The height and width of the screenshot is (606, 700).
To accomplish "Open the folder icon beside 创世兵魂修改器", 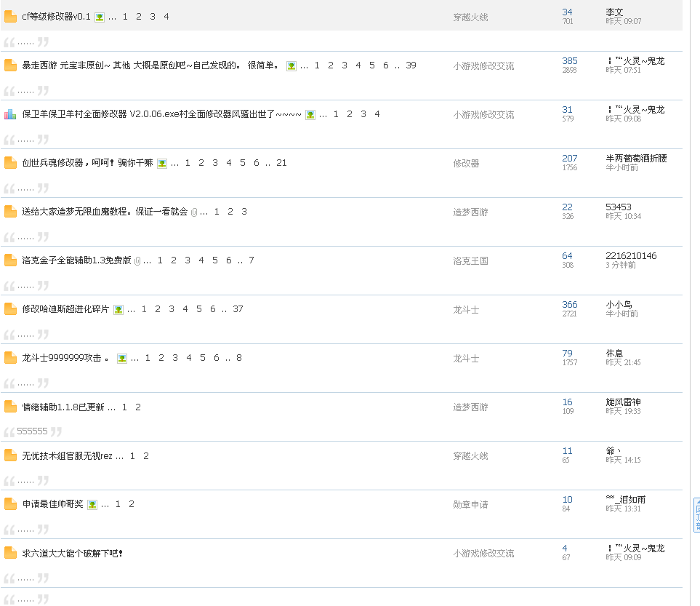I will coord(10,163).
